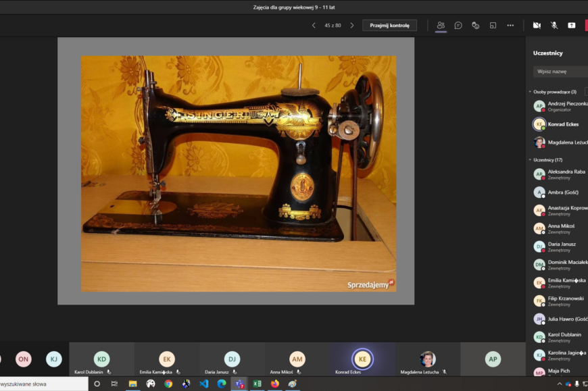Advance to the next slide
The width and height of the screenshot is (588, 391).
pyautogui.click(x=351, y=26)
